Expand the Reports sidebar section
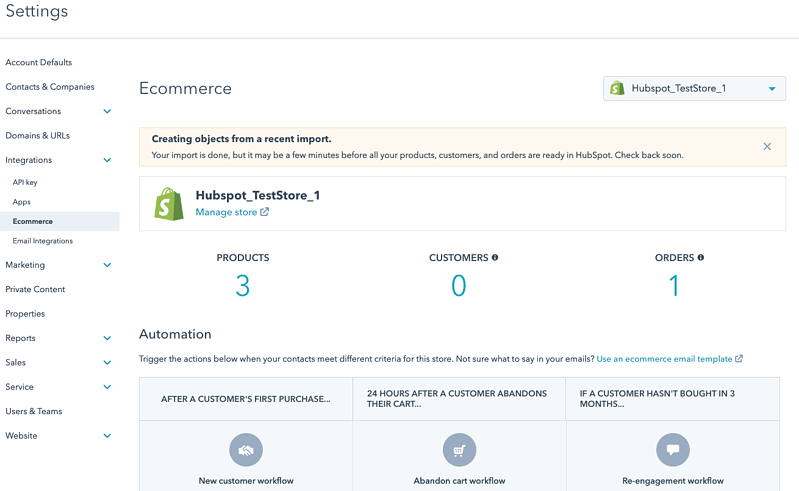The image size is (799, 491). pyautogui.click(x=107, y=339)
